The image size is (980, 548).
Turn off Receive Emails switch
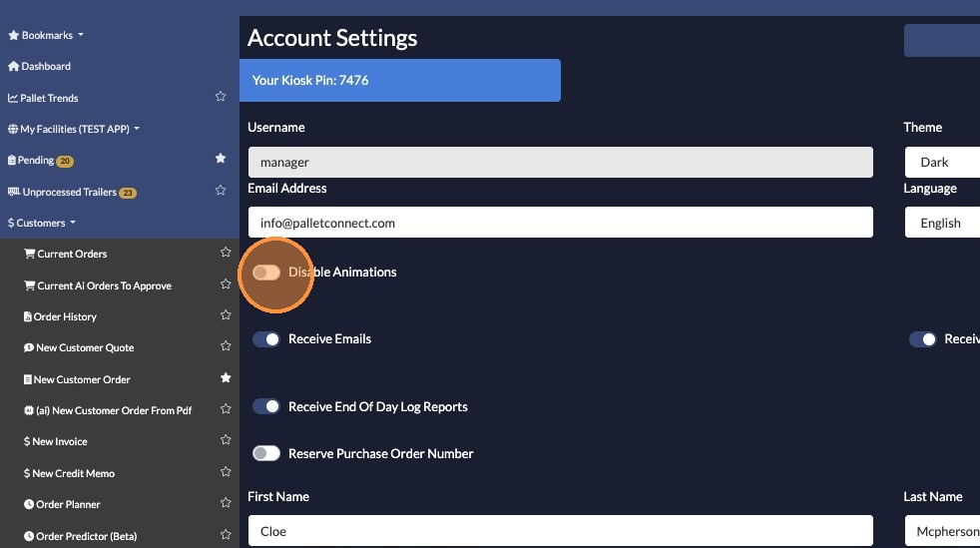(x=266, y=339)
